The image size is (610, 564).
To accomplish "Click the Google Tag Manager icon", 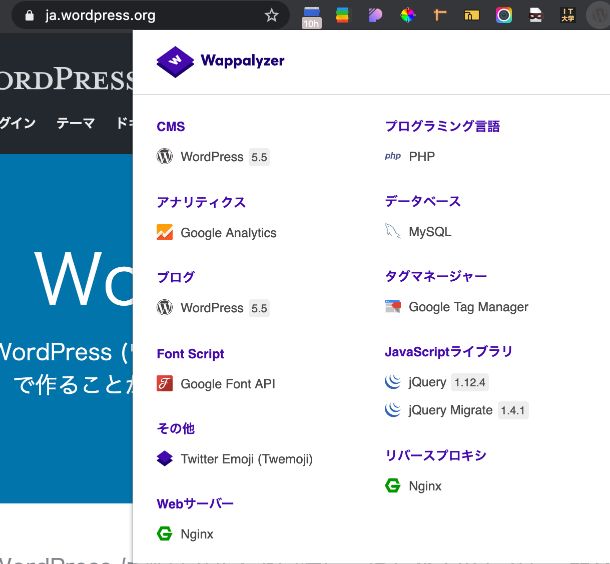I will point(393,307).
